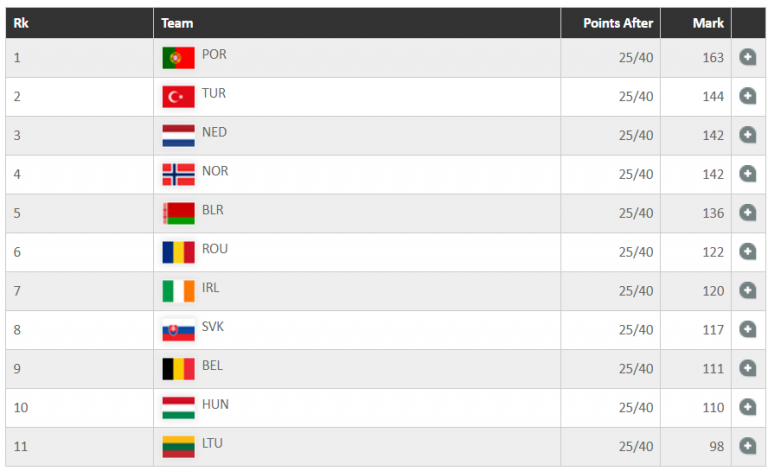Image resolution: width=768 pixels, height=471 pixels.
Task: Click plus icon on BLR row
Action: click(747, 212)
